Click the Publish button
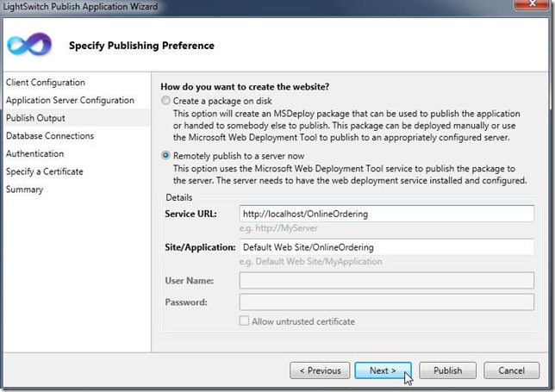This screenshot has width=555, height=392. [x=448, y=370]
